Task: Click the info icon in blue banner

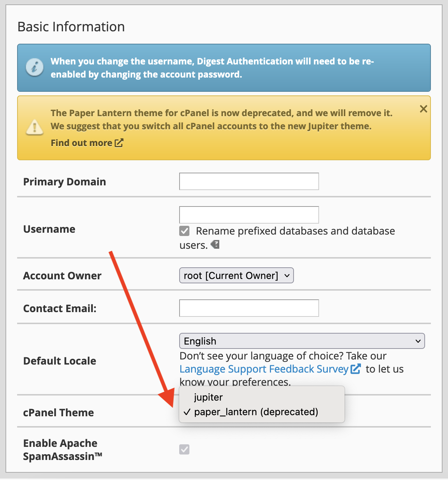Action: pos(35,67)
